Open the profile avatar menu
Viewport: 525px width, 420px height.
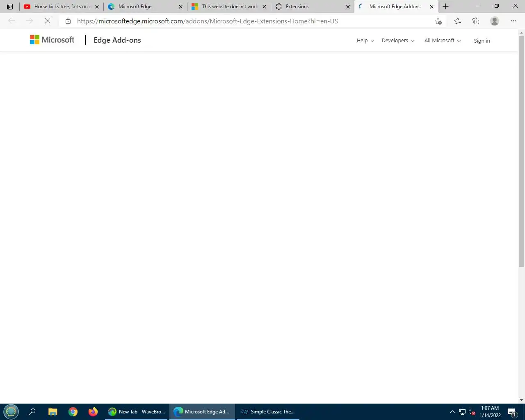point(495,21)
